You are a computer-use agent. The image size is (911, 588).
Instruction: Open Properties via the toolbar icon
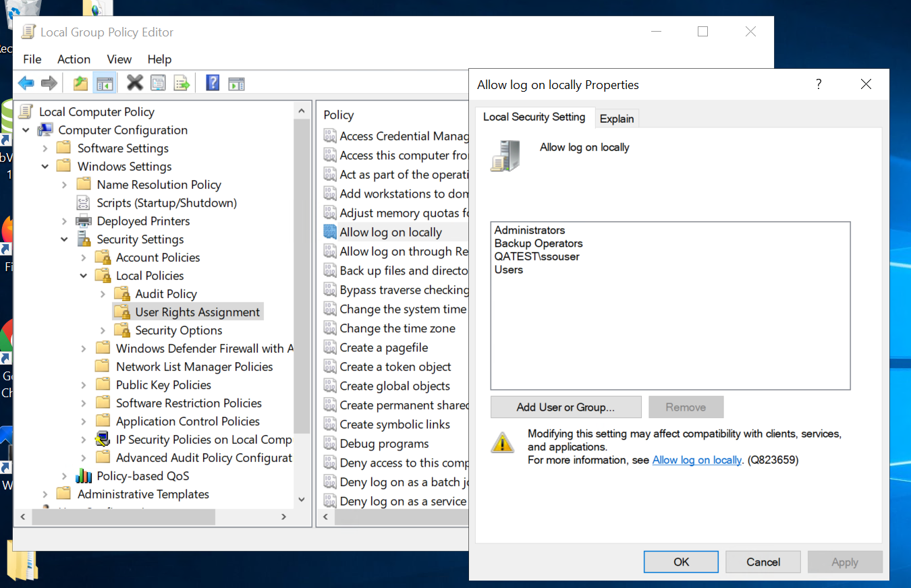[x=157, y=82]
